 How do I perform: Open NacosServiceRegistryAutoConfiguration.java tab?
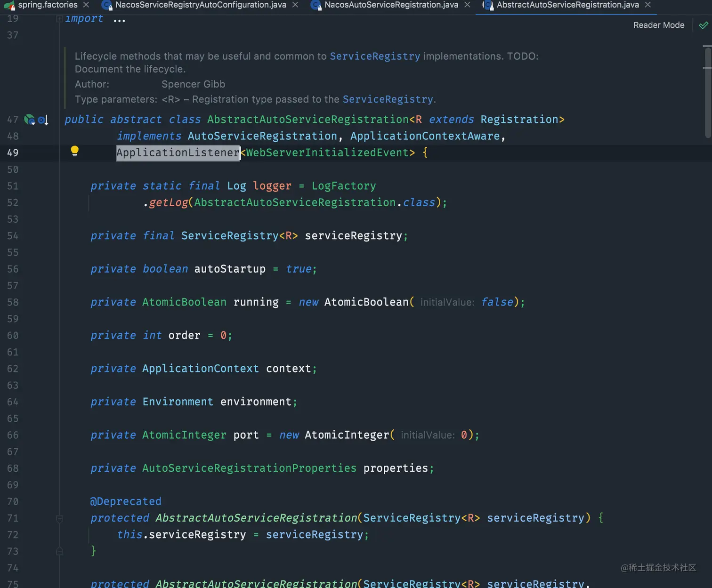coord(201,5)
